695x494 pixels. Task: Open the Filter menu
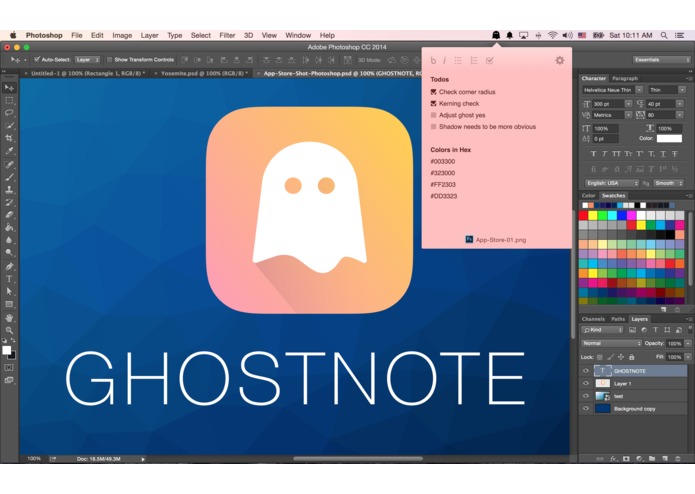point(227,35)
